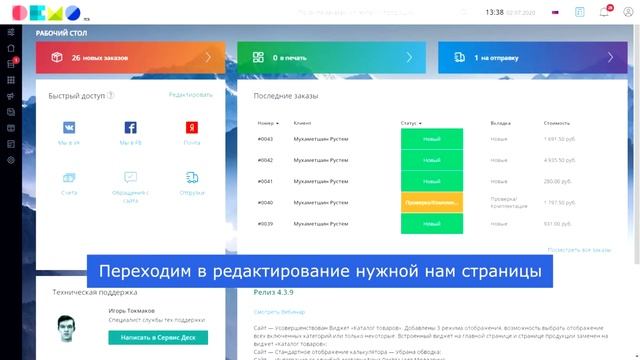640x360 pixels.
Task: Open the 26 новых заказов tile
Action: click(131, 57)
